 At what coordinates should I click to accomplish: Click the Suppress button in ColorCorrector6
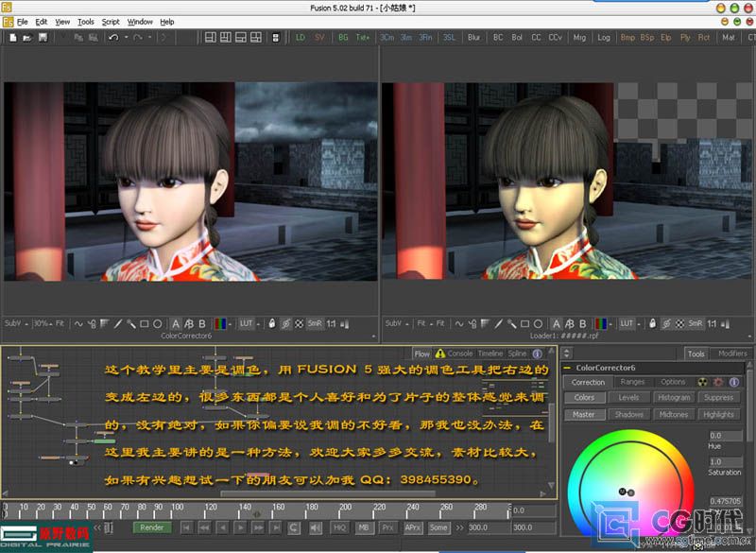(x=718, y=397)
